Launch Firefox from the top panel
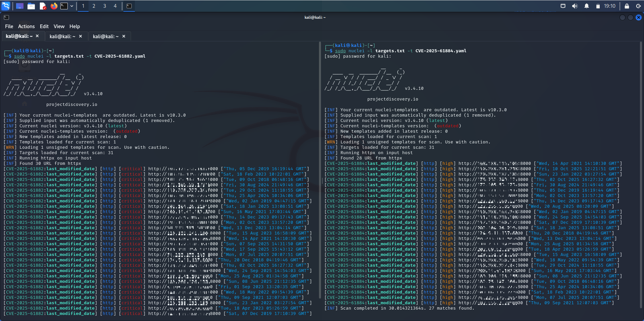The height and width of the screenshot is (321, 644). [54, 6]
